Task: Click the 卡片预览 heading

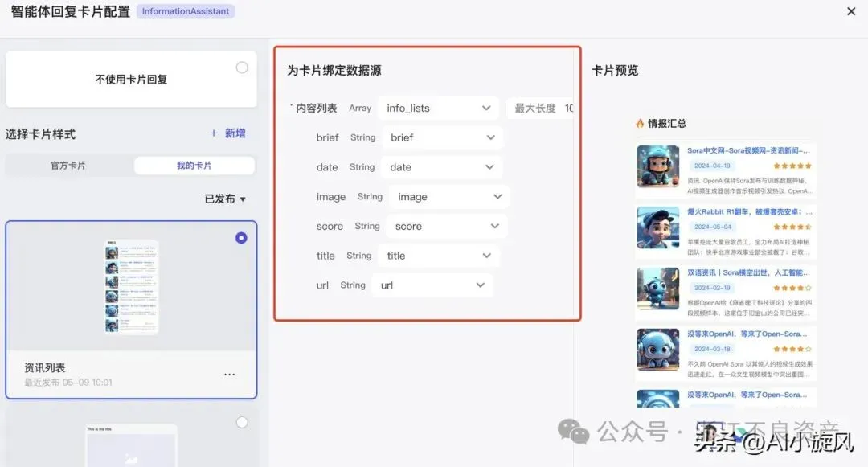Action: point(615,70)
